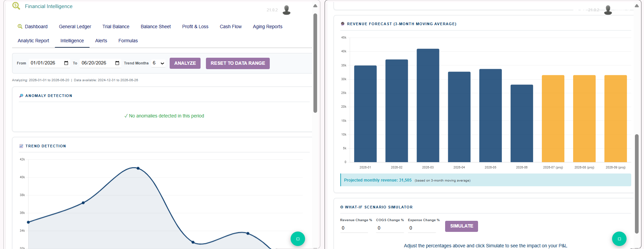Click RESET TO DATA RANGE button
The height and width of the screenshot is (249, 644).
tap(238, 63)
